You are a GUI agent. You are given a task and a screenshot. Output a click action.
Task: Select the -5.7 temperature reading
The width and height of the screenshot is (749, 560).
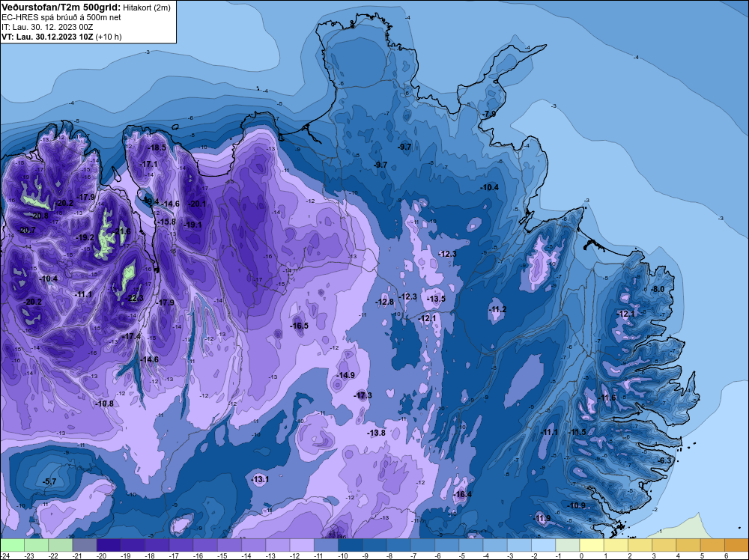pos(49,481)
